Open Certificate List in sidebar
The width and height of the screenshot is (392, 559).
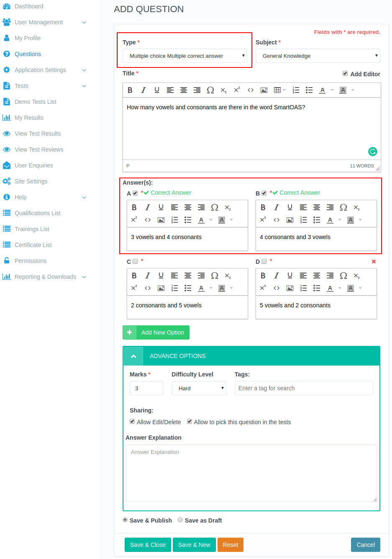click(x=33, y=245)
